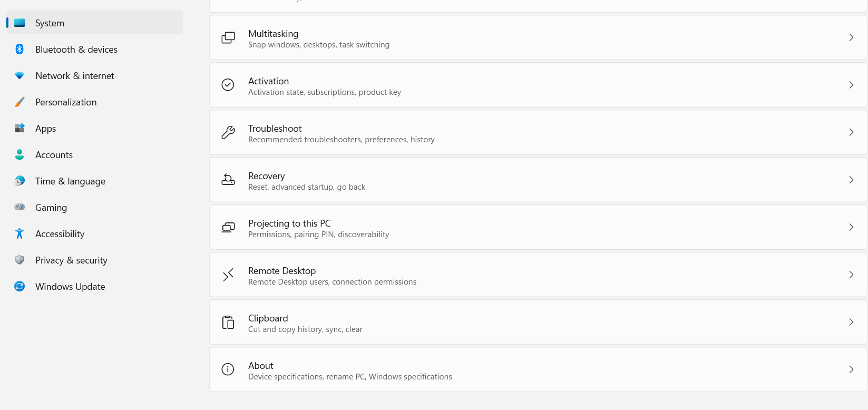The height and width of the screenshot is (410, 868).
Task: Click the Clipboard icon
Action: click(x=228, y=322)
